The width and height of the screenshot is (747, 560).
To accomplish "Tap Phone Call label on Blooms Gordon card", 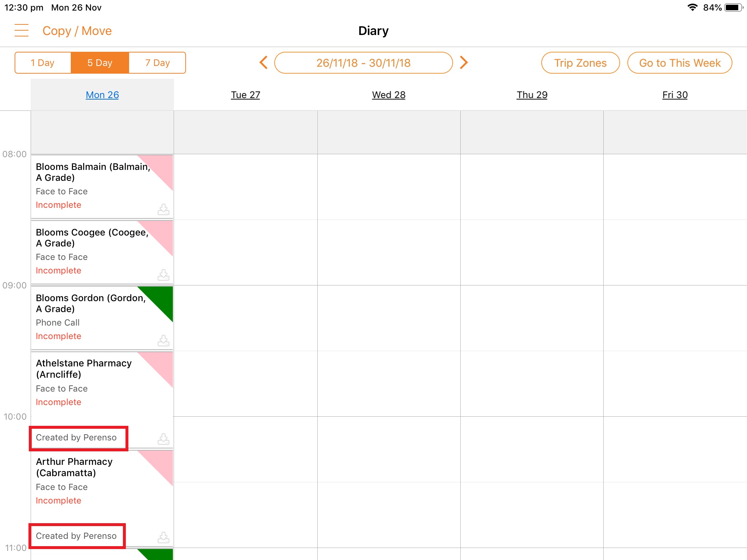I will tap(58, 323).
